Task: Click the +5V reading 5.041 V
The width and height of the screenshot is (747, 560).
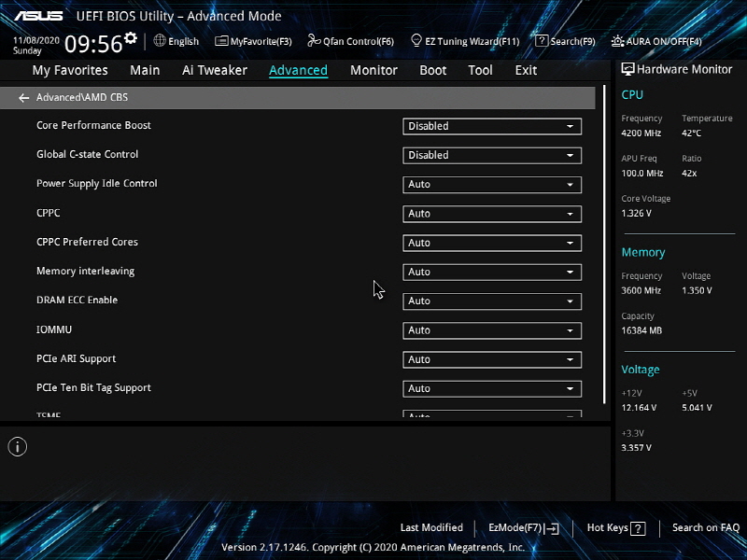Action: pos(697,408)
